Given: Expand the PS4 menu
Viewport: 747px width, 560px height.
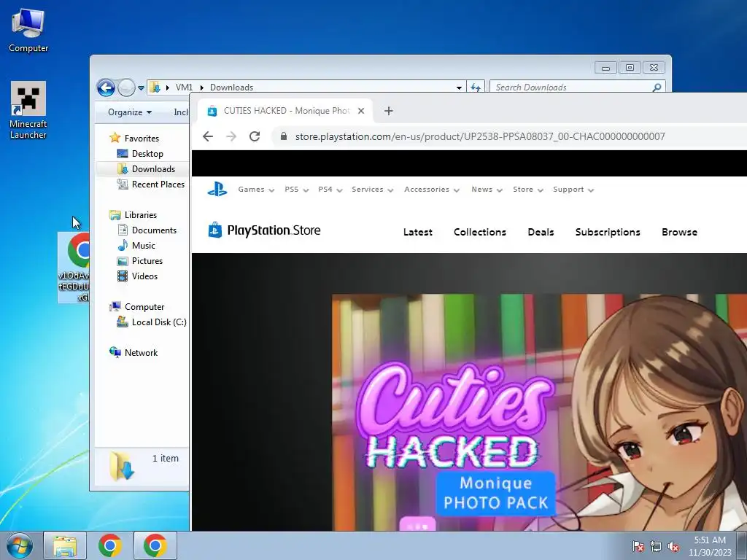Looking at the screenshot, I should click(x=330, y=190).
